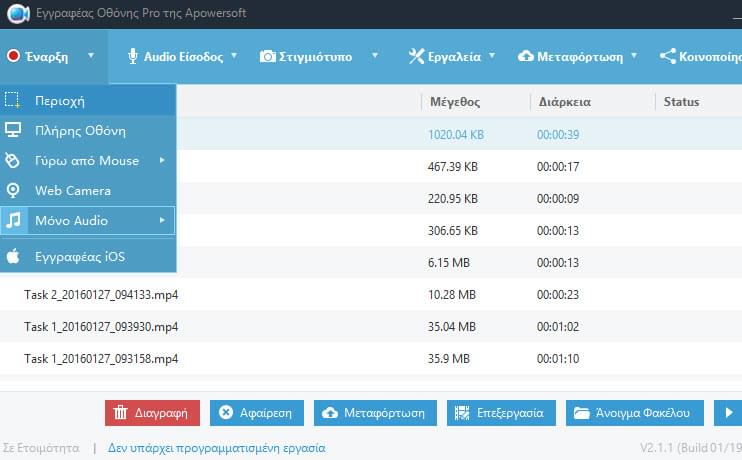Viewport: 742px width, 460px height.
Task: Click the red record icon beside Έναρξη
Action: [13, 56]
